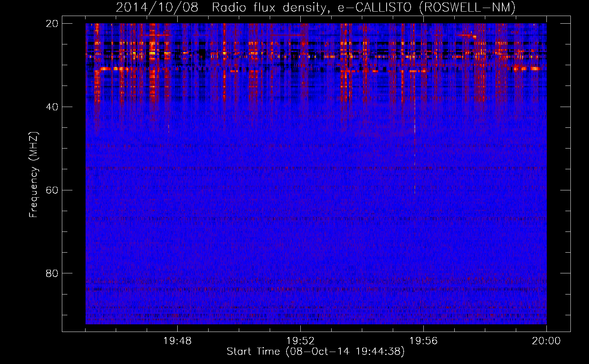
Task: Click the 40 frequency tick label
Action: [x=52, y=107]
